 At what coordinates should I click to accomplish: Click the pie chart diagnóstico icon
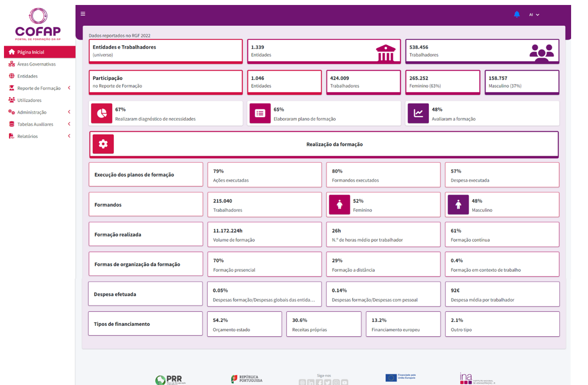(101, 113)
